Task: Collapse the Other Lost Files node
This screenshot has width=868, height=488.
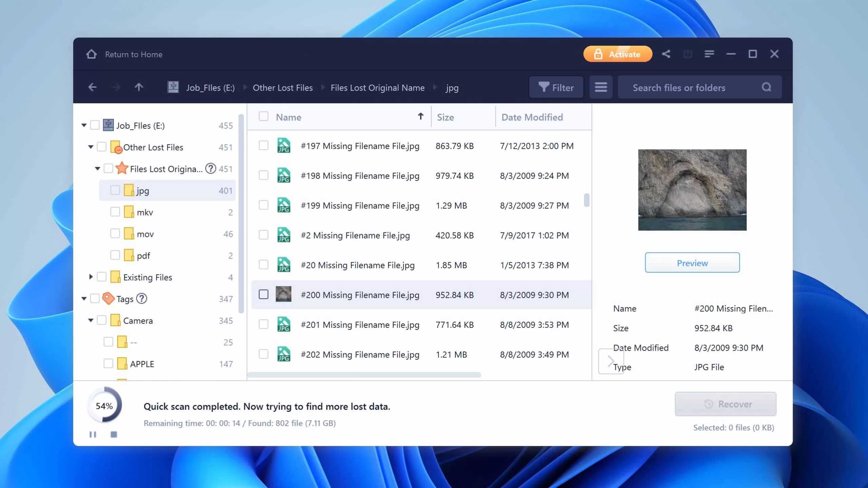Action: (91, 147)
